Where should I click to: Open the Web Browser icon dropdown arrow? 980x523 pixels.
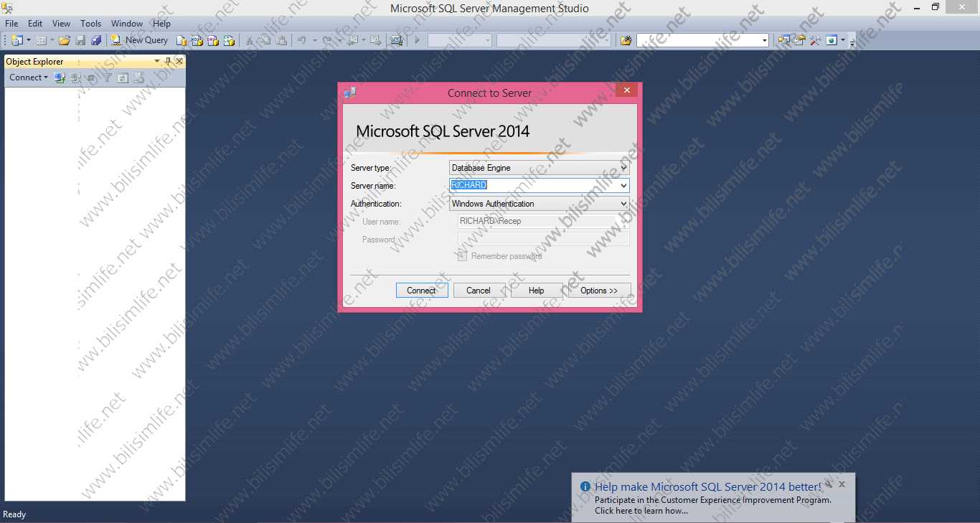pyautogui.click(x=843, y=40)
